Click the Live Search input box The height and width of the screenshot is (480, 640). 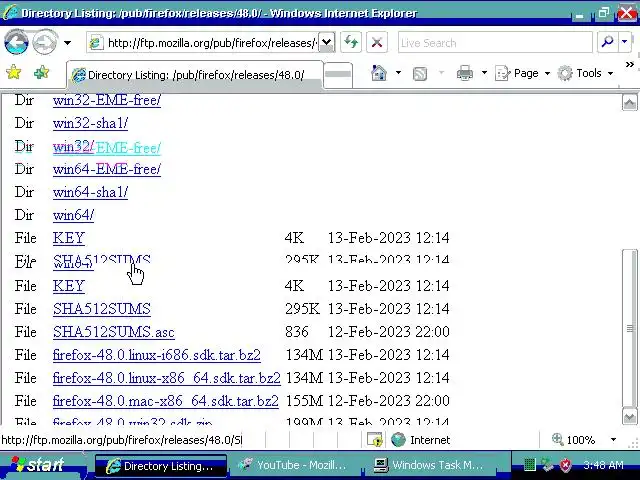tap(495, 42)
